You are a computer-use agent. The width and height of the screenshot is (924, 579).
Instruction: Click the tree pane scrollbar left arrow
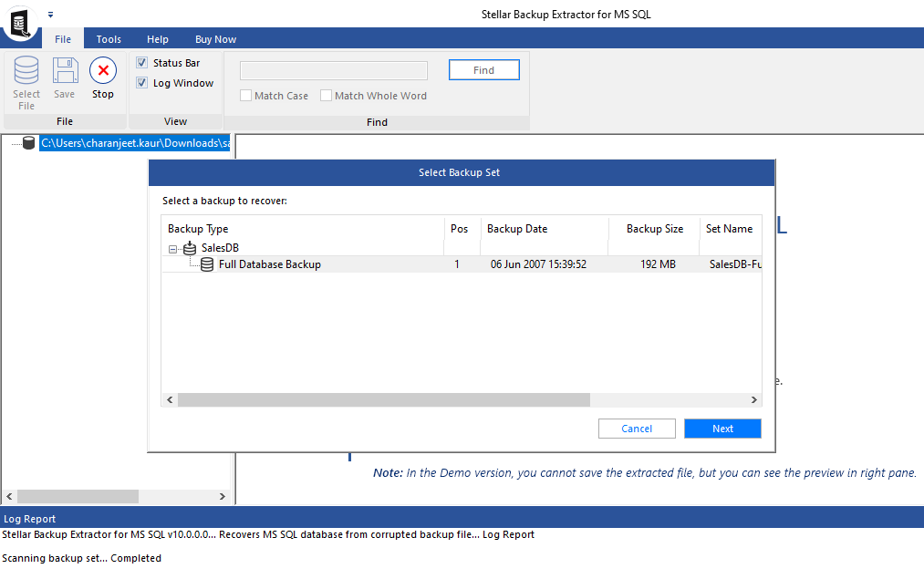pos(9,497)
